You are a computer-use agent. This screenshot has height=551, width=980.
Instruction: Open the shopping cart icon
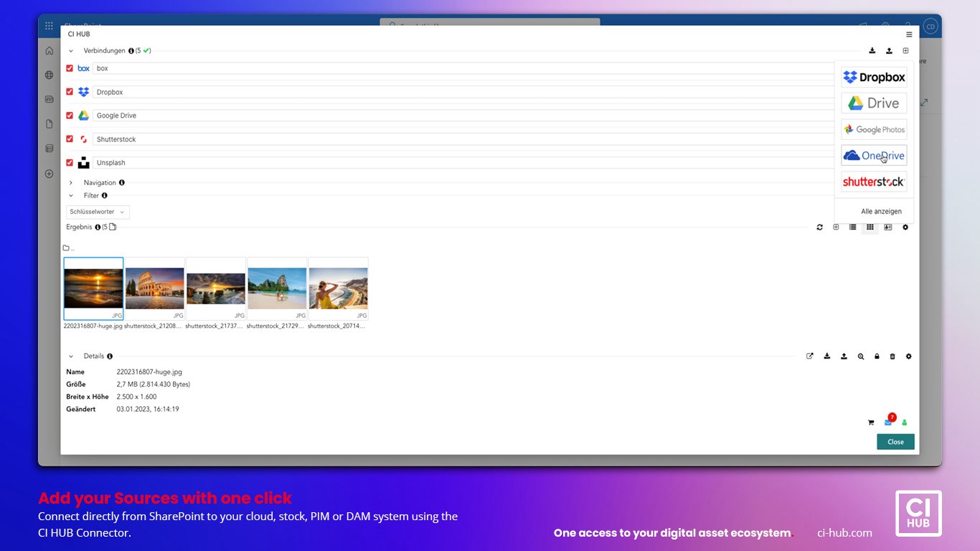pos(871,423)
